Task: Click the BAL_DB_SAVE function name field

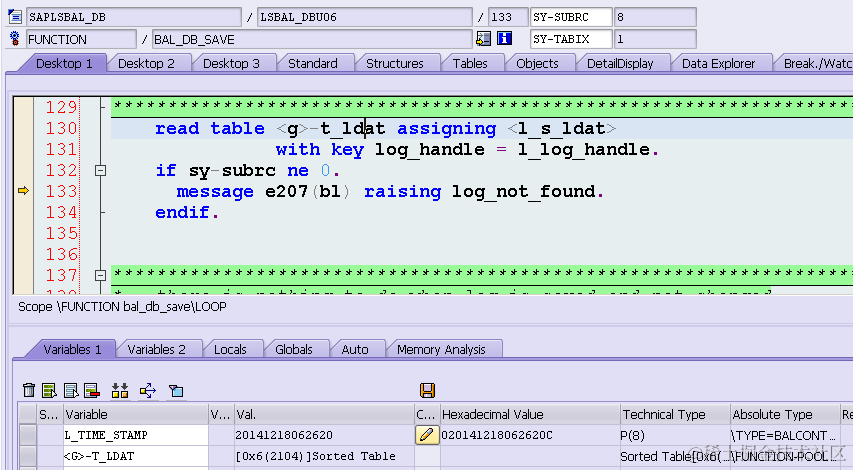Action: 312,39
